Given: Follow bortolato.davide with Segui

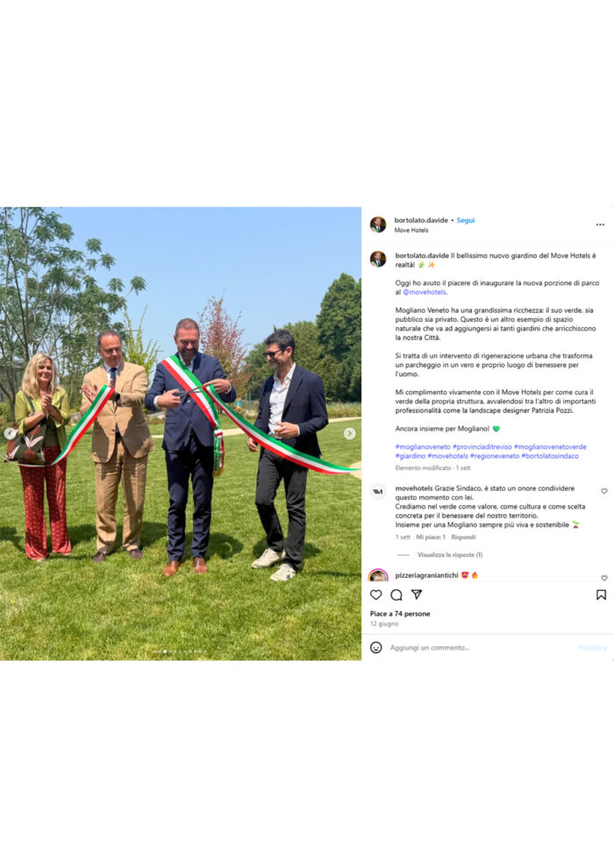Looking at the screenshot, I should [466, 220].
